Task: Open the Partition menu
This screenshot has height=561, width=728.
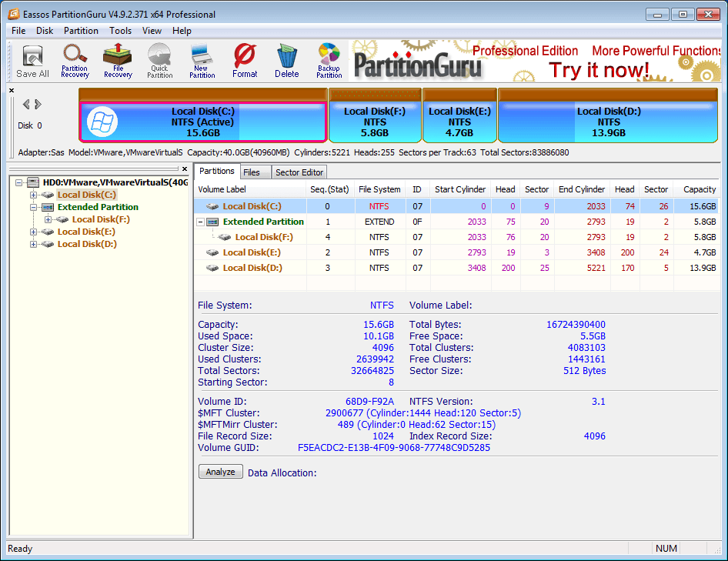Action: pos(81,31)
